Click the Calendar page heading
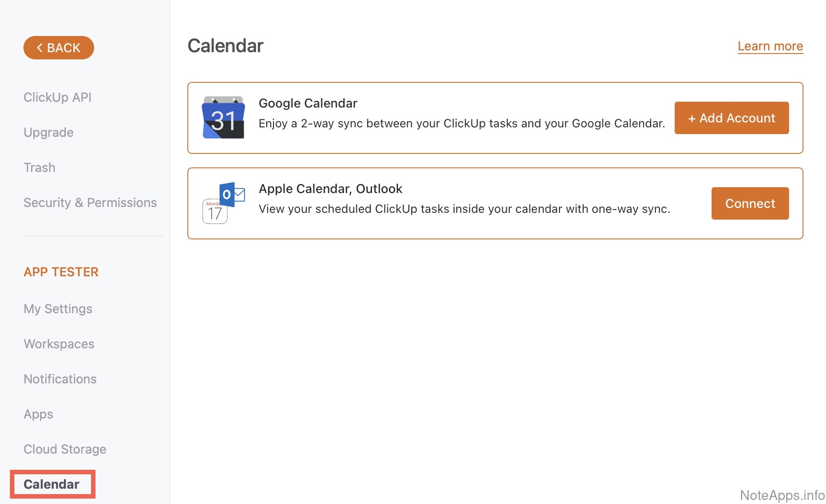This screenshot has width=826, height=504. [225, 46]
